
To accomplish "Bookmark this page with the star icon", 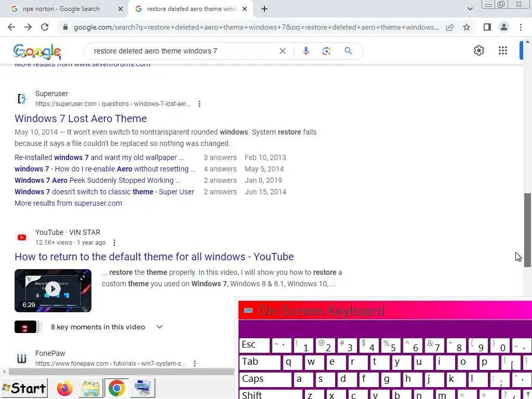I will (x=467, y=27).
